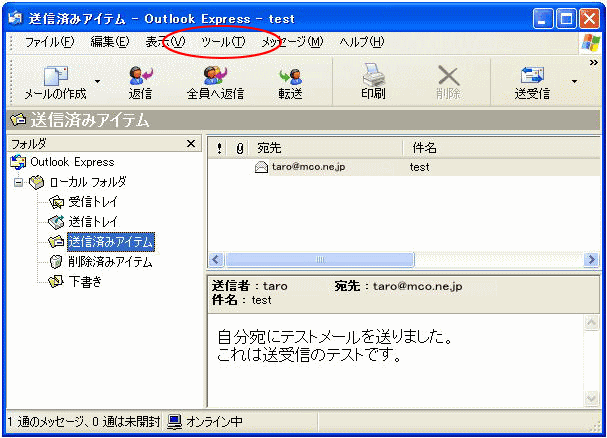
Task: Click the preview pane scroll down arrow
Action: point(592,398)
